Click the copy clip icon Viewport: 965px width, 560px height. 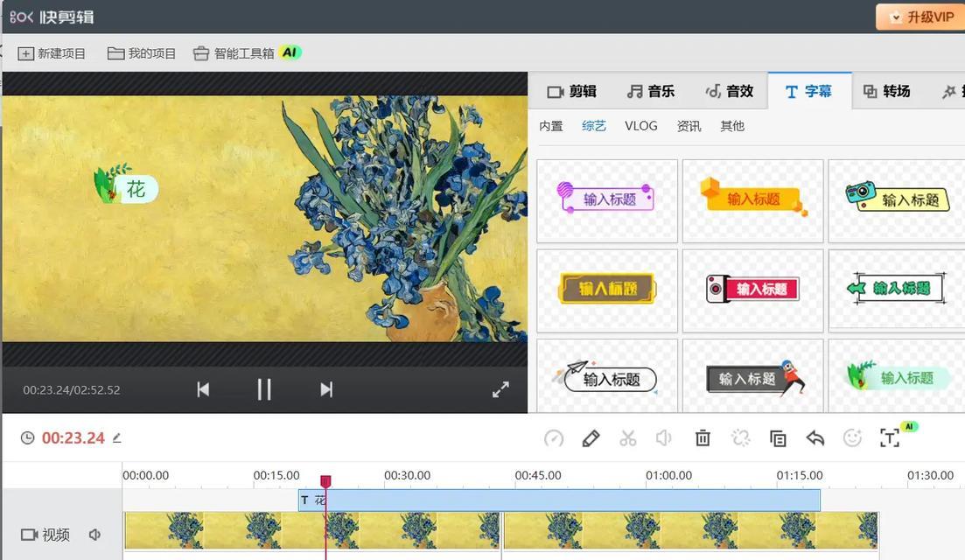(778, 438)
